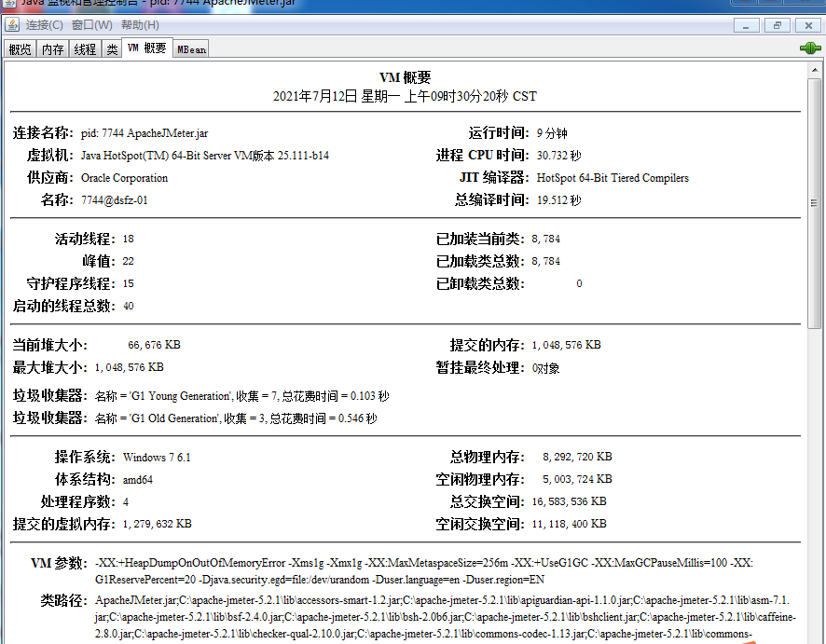
Task: Click the VM 概要 heading
Action: pyautogui.click(x=405, y=77)
